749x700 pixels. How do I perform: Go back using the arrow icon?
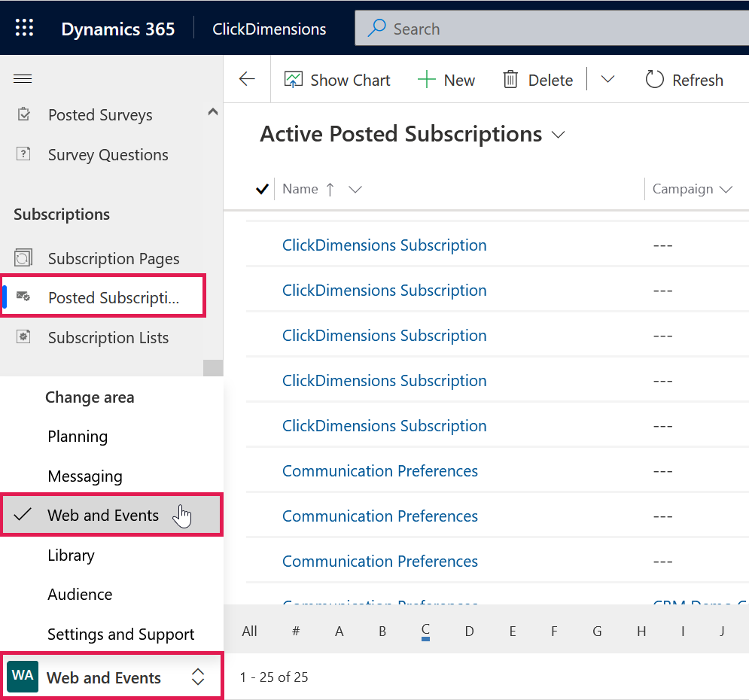click(x=247, y=79)
